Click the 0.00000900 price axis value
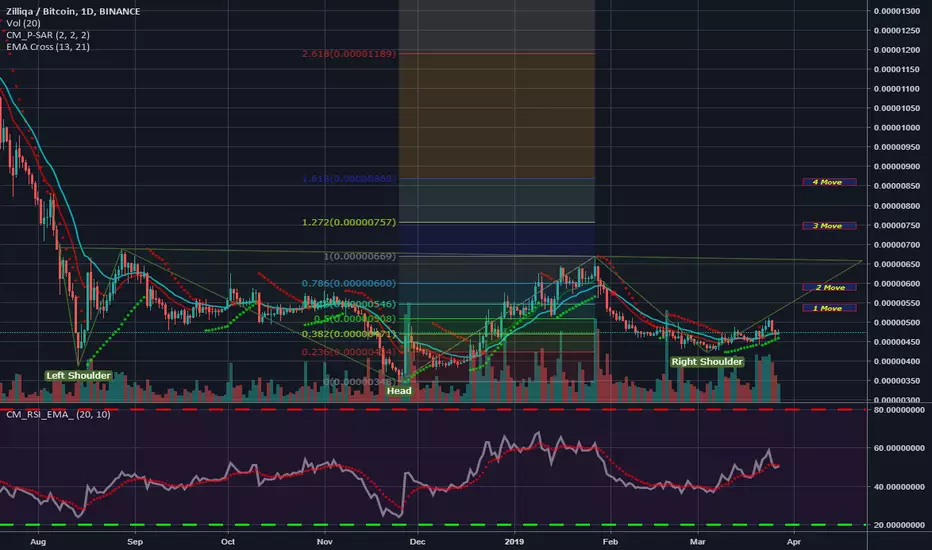 tap(896, 166)
